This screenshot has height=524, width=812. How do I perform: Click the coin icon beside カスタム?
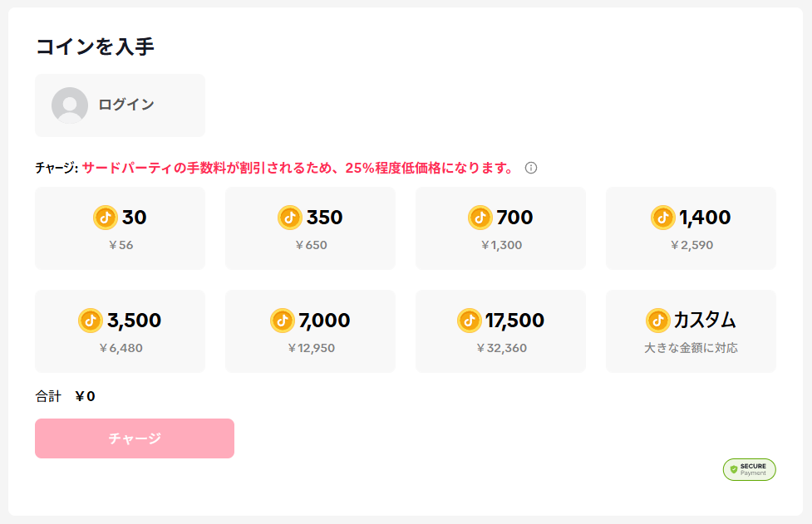click(x=657, y=321)
